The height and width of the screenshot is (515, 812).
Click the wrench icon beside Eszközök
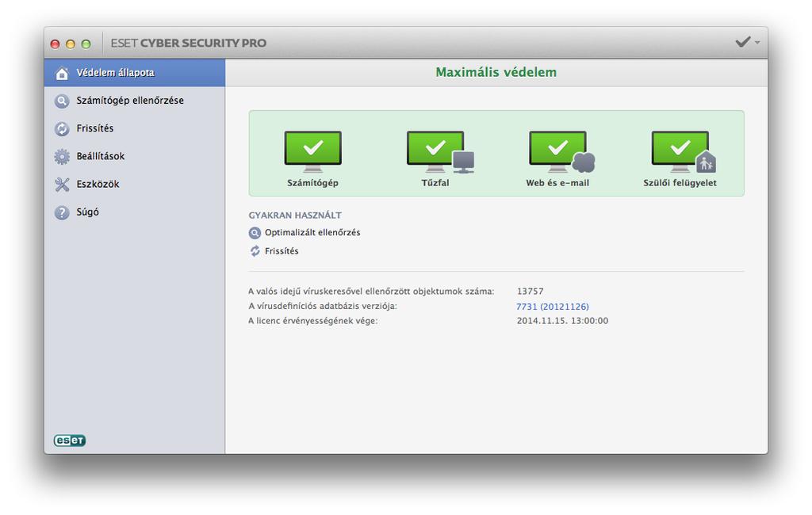pos(62,185)
